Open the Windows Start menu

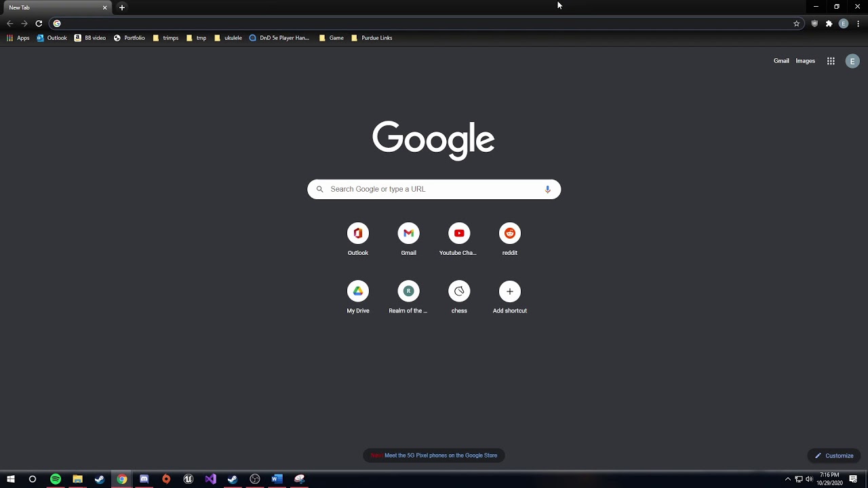[x=11, y=479]
